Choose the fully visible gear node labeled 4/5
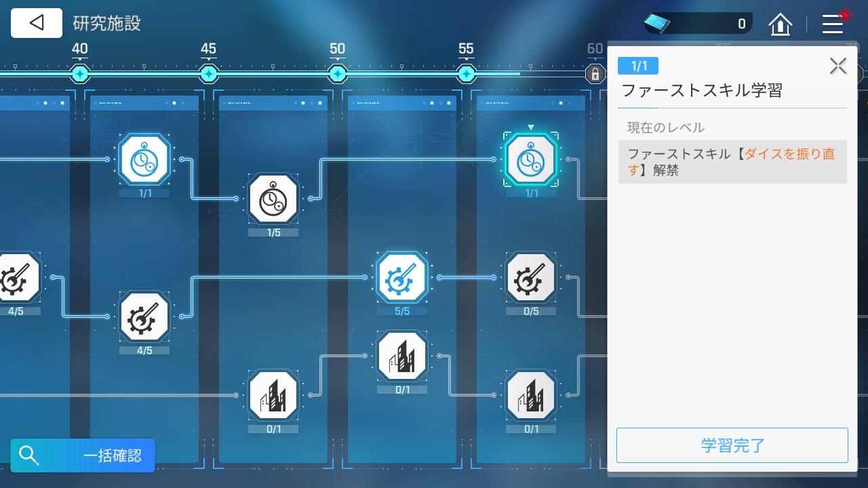Image resolution: width=868 pixels, height=488 pixels. pyautogui.click(x=144, y=317)
